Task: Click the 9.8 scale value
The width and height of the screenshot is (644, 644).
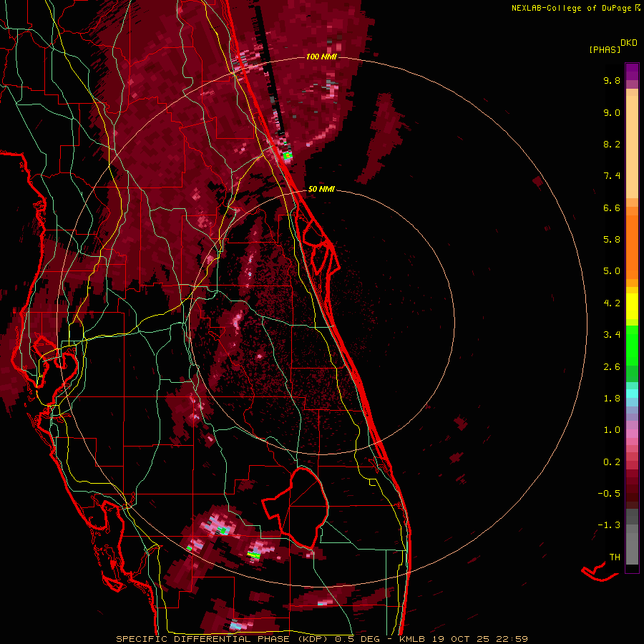Action: [612, 80]
